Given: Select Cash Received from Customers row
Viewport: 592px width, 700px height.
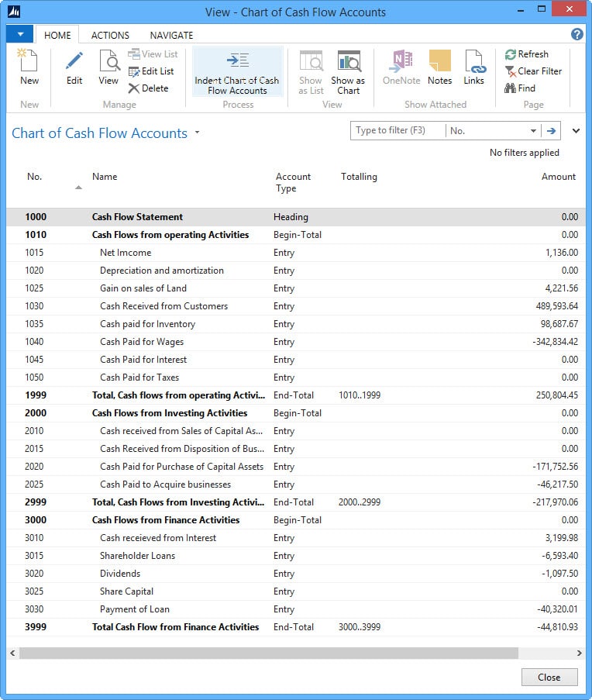Looking at the screenshot, I should click(x=296, y=306).
